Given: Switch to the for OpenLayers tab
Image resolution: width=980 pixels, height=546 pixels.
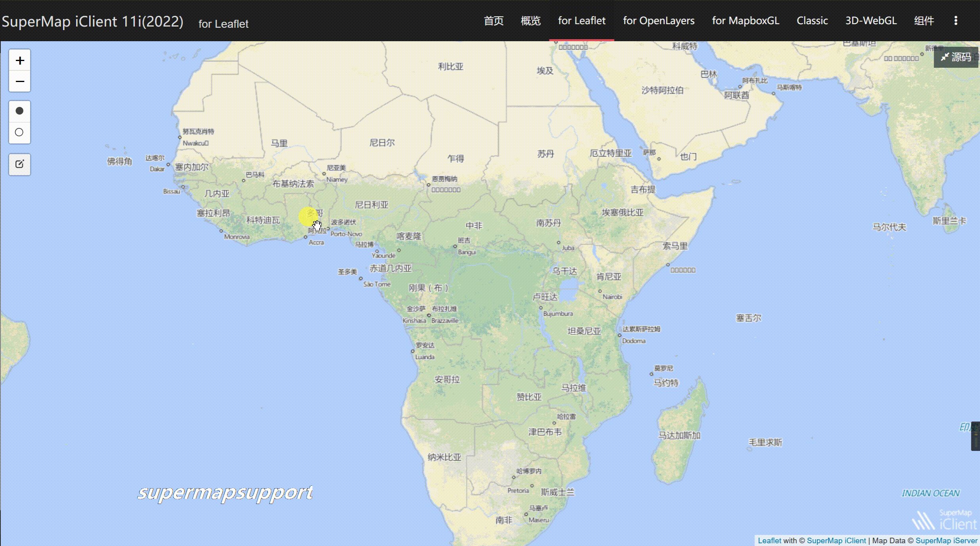Looking at the screenshot, I should [658, 21].
